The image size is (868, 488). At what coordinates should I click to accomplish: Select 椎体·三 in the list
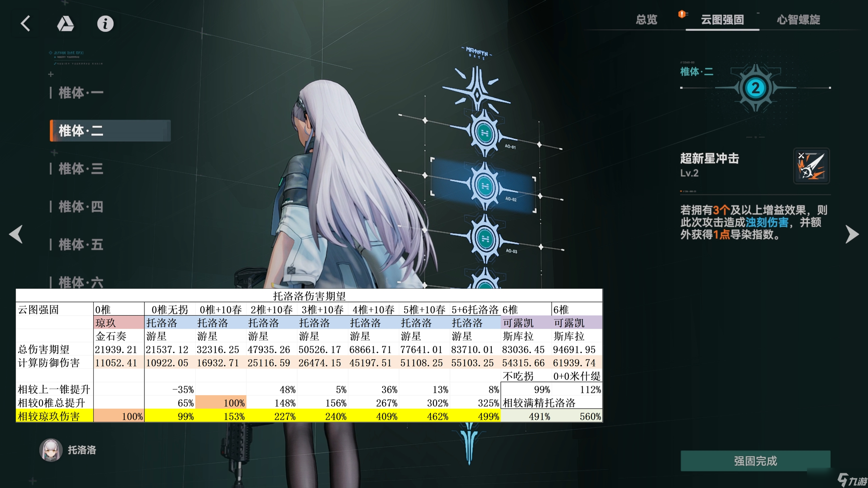(x=81, y=168)
